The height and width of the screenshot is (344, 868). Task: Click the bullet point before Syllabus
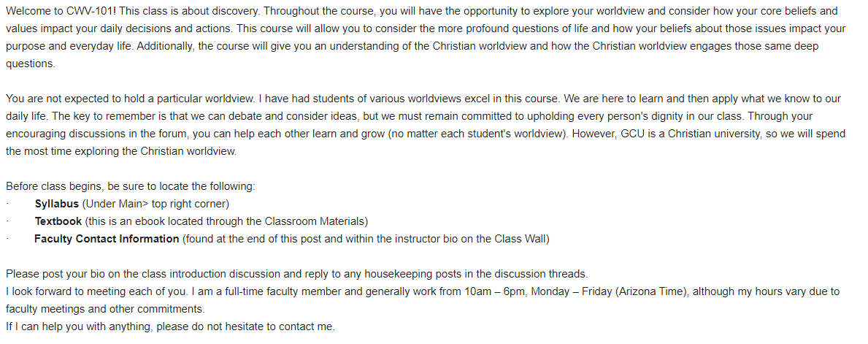(x=7, y=205)
